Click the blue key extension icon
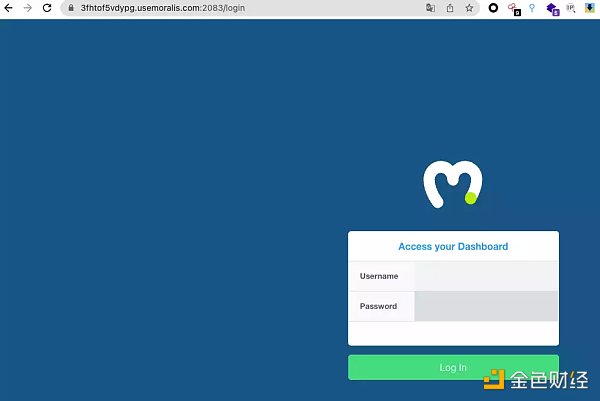This screenshot has height=401, width=600. click(532, 8)
